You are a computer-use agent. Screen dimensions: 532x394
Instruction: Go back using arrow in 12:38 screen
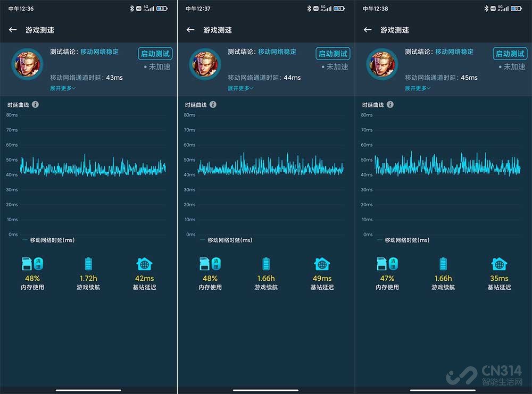368,30
